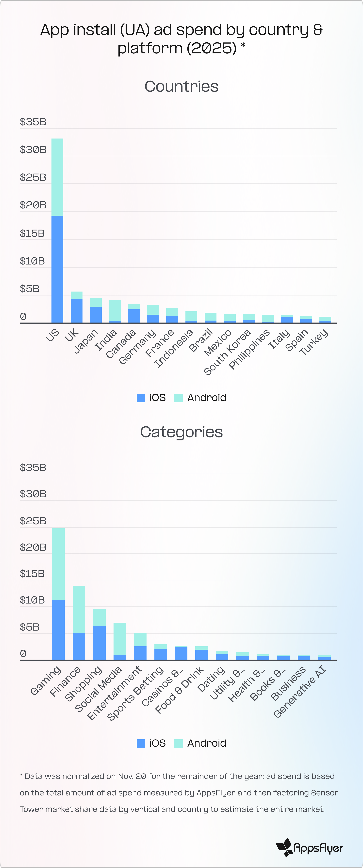This screenshot has width=363, height=868.
Task: Click the UK bar's iOS segment
Action: (77, 311)
